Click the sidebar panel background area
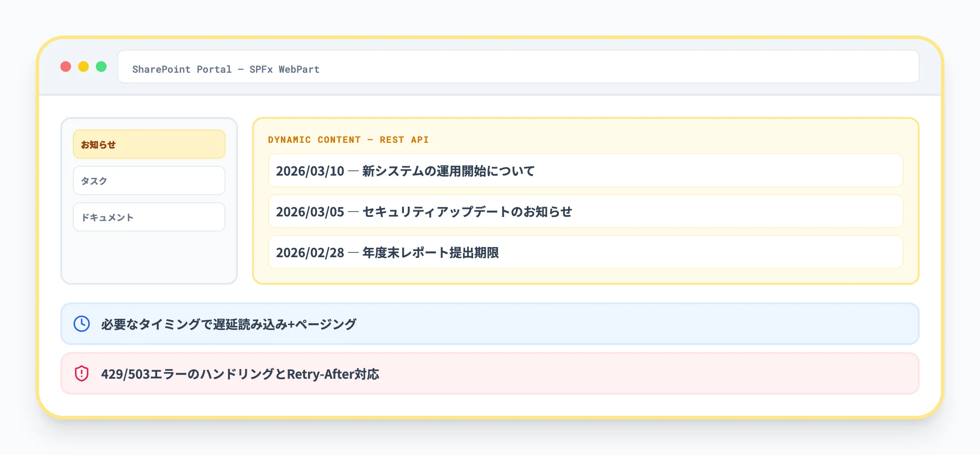Screen dimensions: 980x455 point(149,255)
